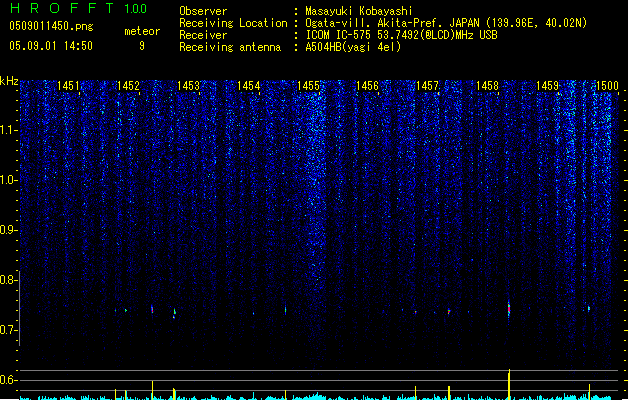This screenshot has width=629, height=400.
Task: Click receiver text ICOM IC-575 53.7492 MHz
Action: pyautogui.click(x=401, y=35)
